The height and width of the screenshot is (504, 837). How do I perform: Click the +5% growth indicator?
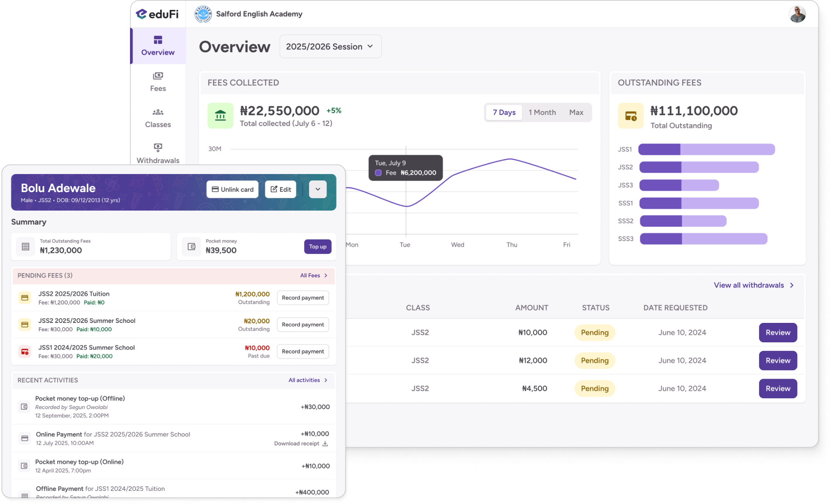pyautogui.click(x=334, y=110)
